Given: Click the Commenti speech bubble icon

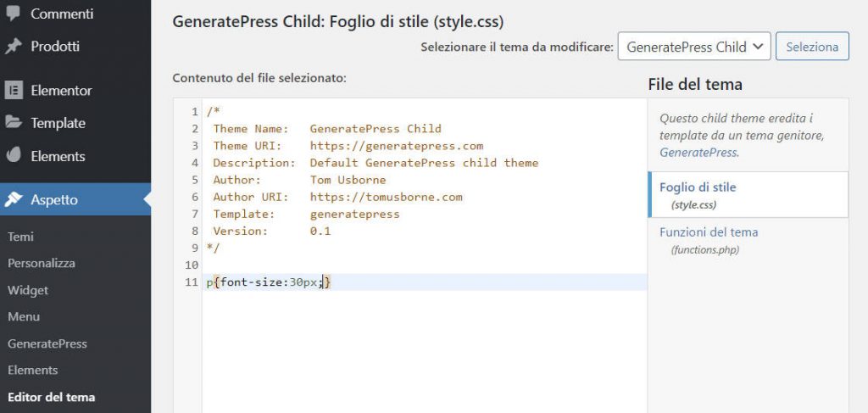Looking at the screenshot, I should (13, 13).
